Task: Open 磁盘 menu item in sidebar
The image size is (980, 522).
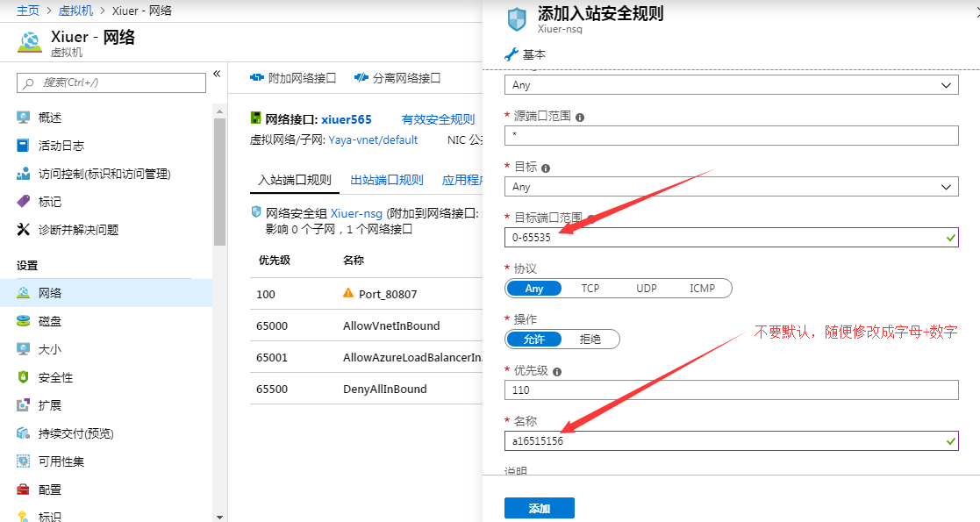Action: [x=106, y=321]
